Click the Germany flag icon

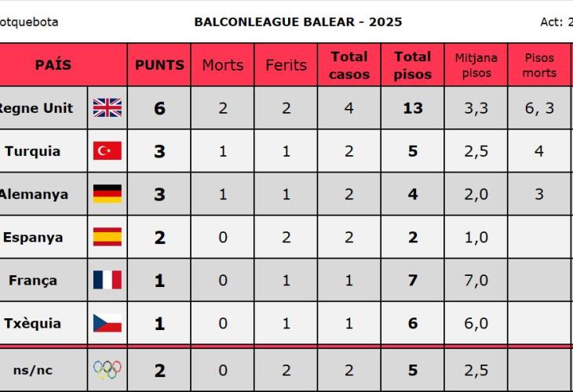coord(107,194)
